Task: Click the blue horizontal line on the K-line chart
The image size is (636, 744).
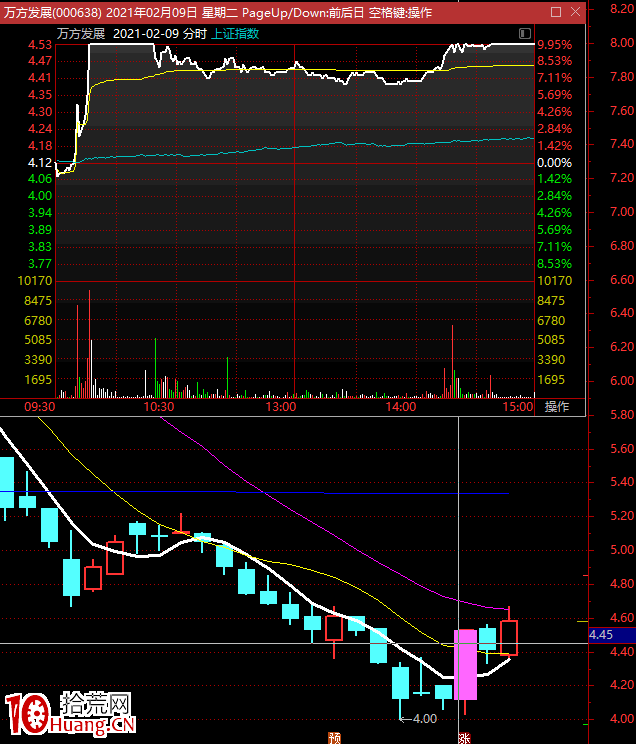Action: [x=254, y=493]
